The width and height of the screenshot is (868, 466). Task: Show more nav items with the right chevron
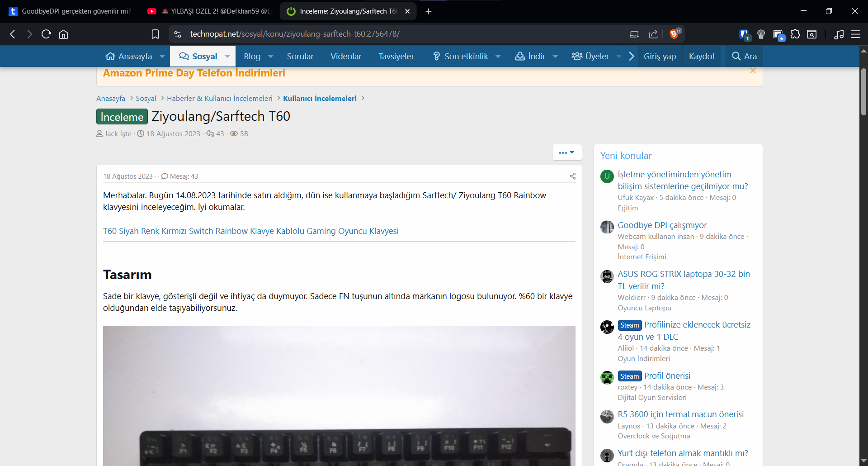point(632,56)
